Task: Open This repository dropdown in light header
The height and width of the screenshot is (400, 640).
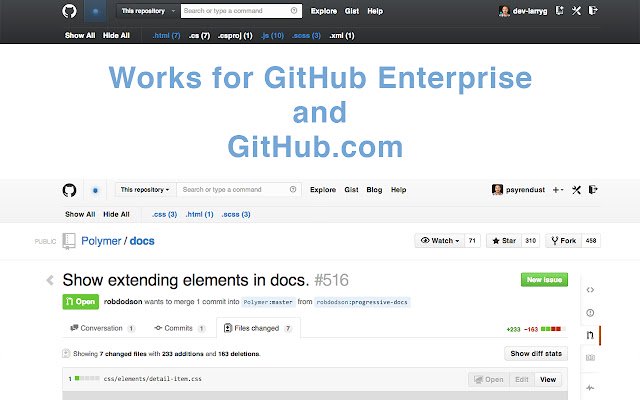Action: click(145, 190)
